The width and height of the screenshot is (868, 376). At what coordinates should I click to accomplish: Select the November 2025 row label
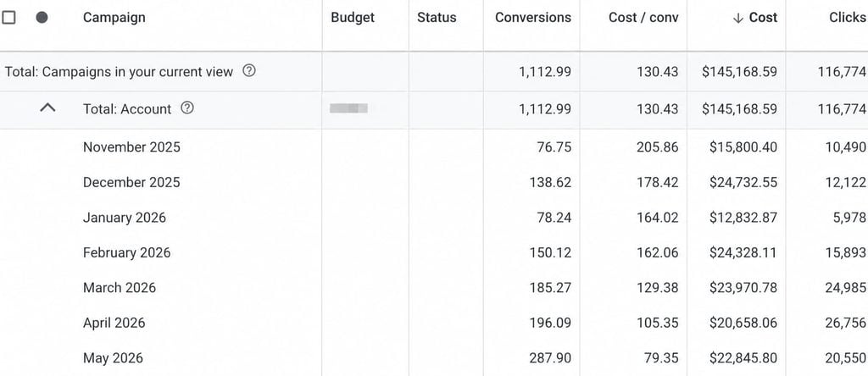pos(131,147)
